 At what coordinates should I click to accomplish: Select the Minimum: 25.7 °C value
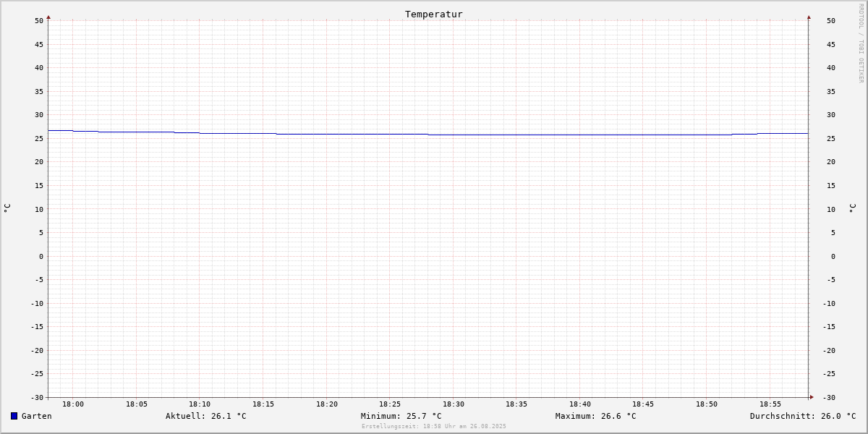[401, 416]
